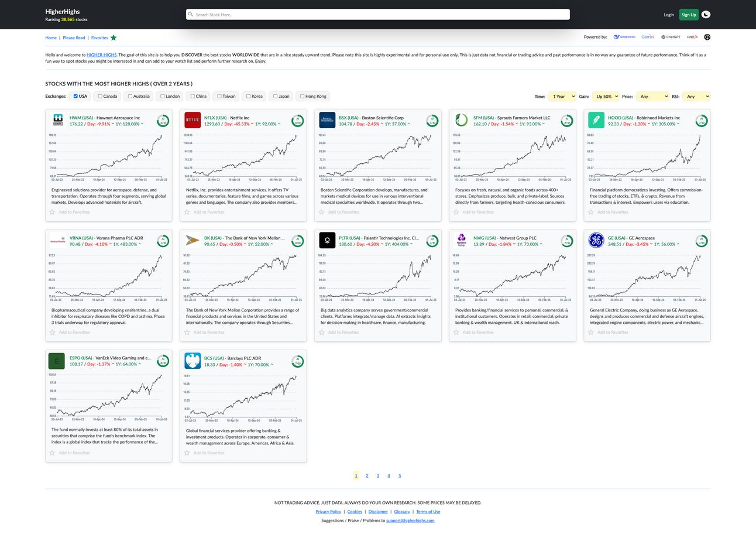
Task: Open the Palantir price chart
Action: point(378,278)
